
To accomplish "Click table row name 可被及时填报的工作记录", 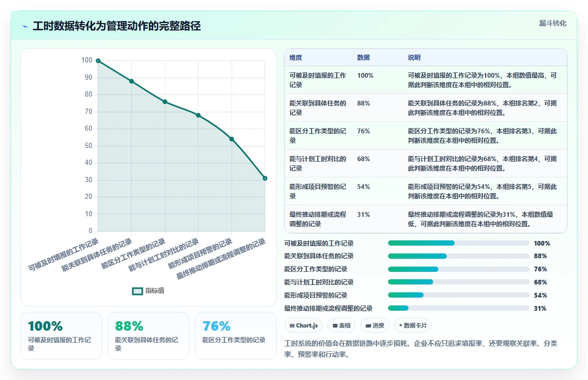I will point(318,80).
